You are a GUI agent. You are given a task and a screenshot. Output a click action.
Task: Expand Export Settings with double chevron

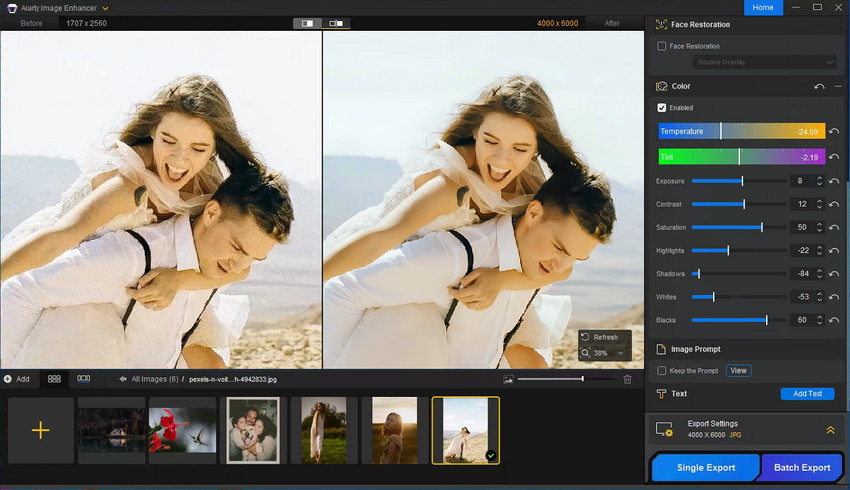tap(830, 430)
